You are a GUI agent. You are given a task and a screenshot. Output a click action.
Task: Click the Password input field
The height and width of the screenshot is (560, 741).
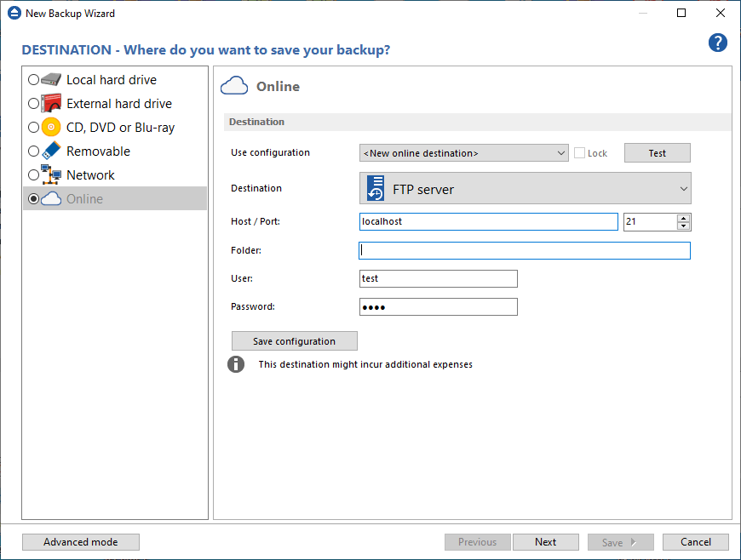[439, 307]
